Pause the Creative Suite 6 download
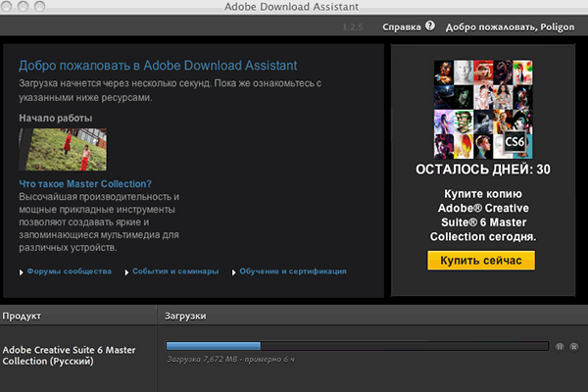Screen dimensions: 588x392 pos(560,346)
